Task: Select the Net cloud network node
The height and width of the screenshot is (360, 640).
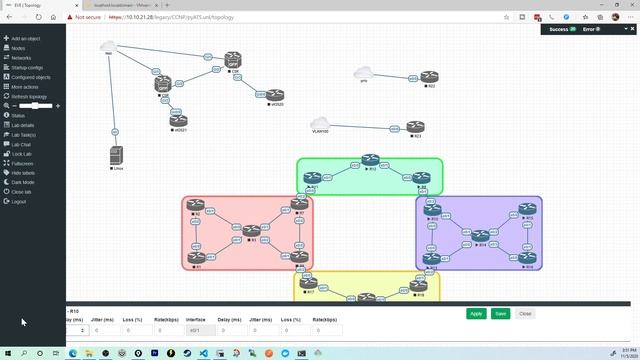Action: 109,46
